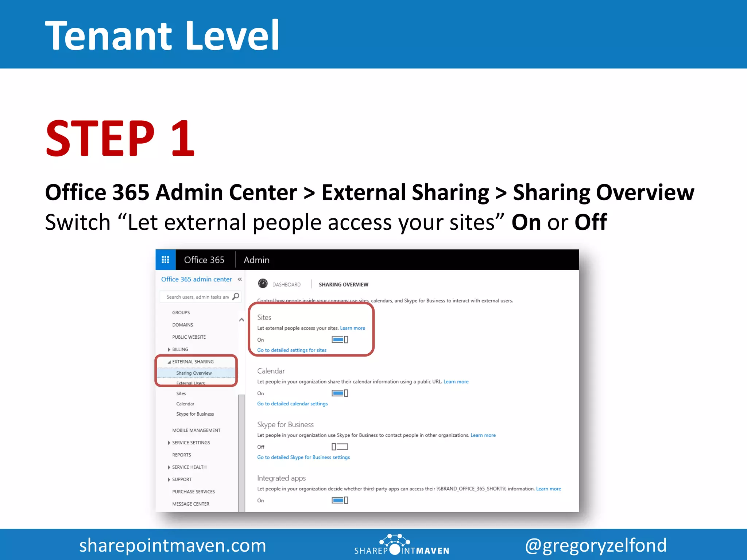The image size is (747, 560).
Task: Click the search magnifier icon
Action: [x=236, y=296]
